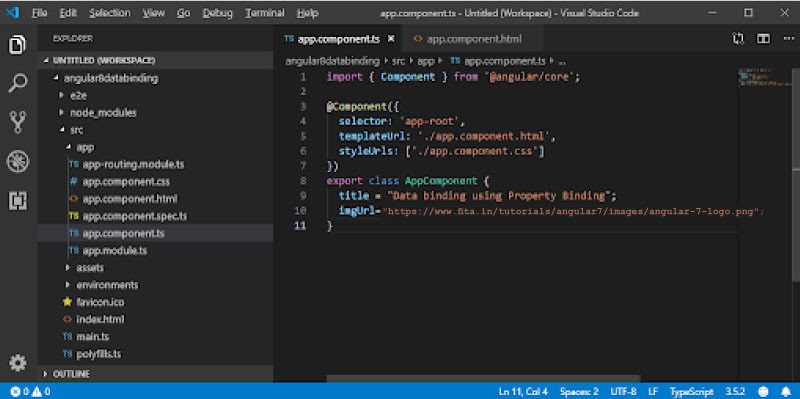Click the imgUrl line in the editor

click(552, 211)
